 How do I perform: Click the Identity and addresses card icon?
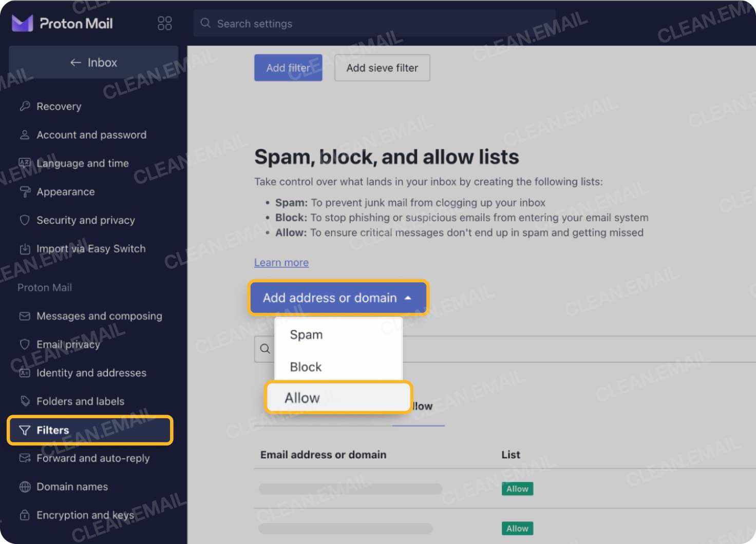pyautogui.click(x=25, y=373)
